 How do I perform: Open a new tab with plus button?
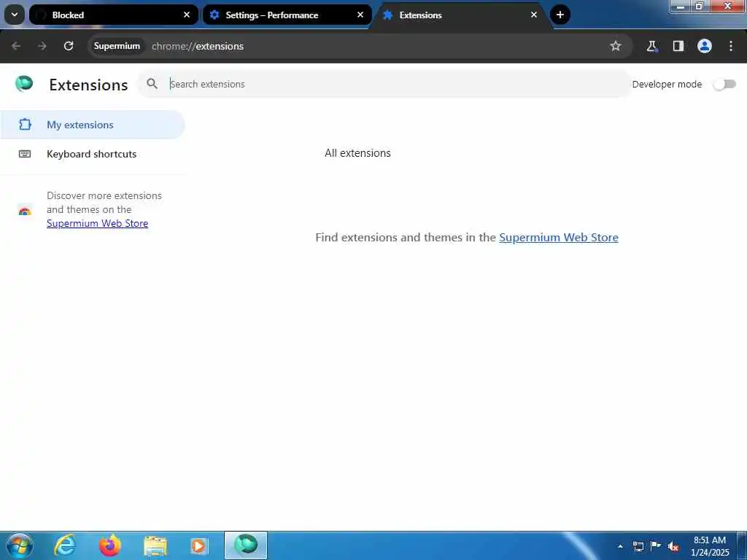[560, 15]
